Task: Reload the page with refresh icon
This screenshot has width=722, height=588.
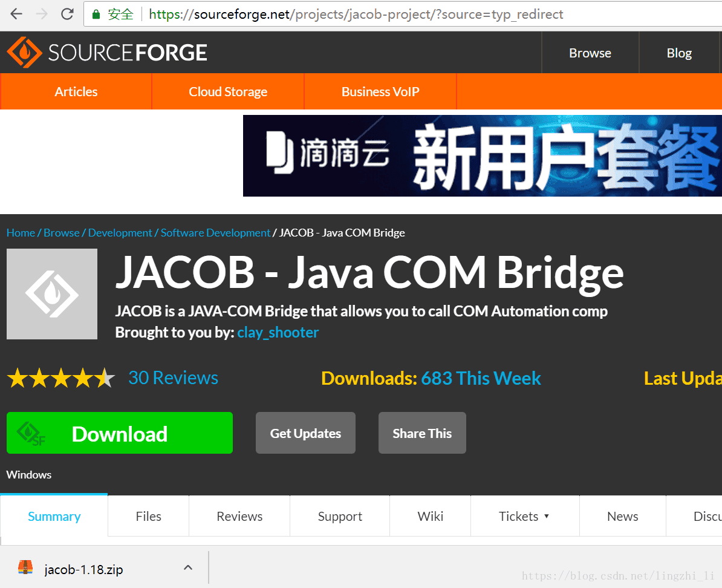Action: 67,14
